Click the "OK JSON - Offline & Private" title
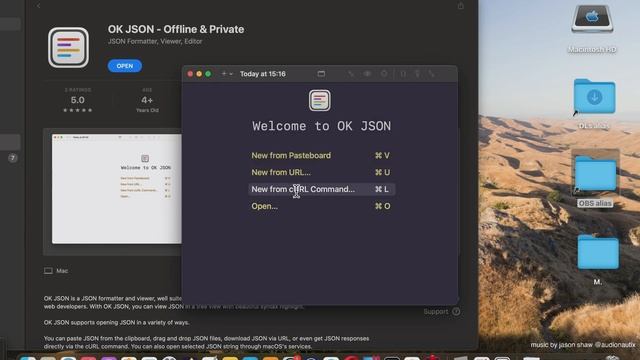Image resolution: width=640 pixels, height=360 pixels. [176, 29]
